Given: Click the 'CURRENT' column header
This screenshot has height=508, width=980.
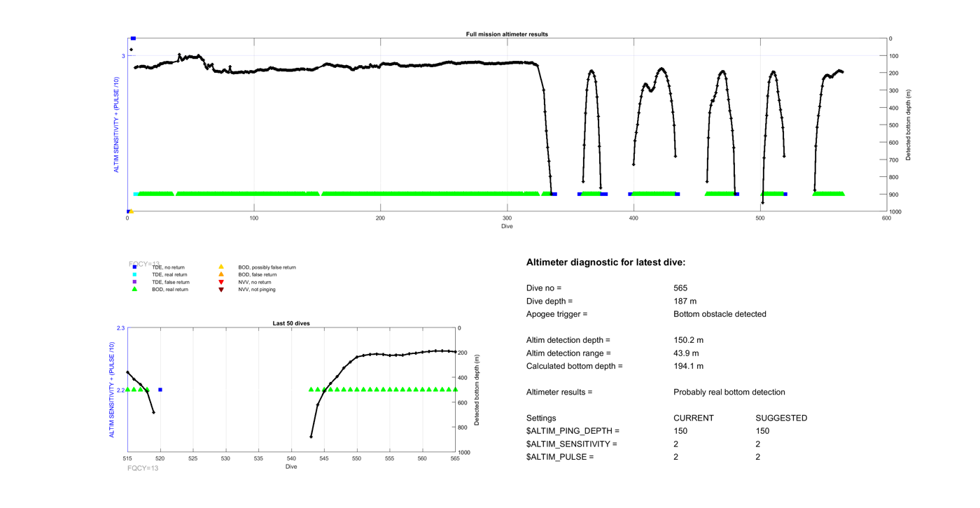Looking at the screenshot, I should (x=694, y=418).
